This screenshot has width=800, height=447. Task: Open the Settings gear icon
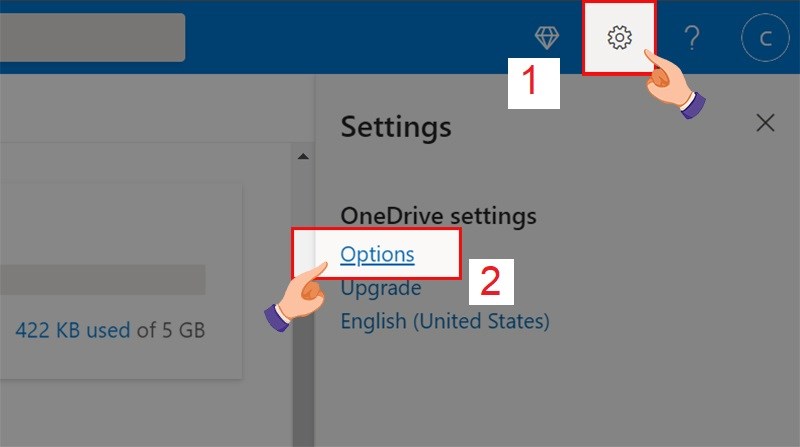(620, 38)
